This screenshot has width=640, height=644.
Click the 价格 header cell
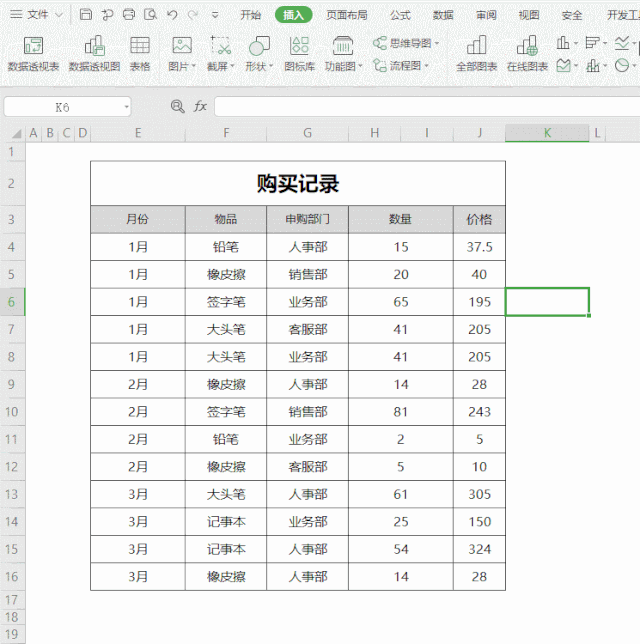pyautogui.click(x=479, y=219)
